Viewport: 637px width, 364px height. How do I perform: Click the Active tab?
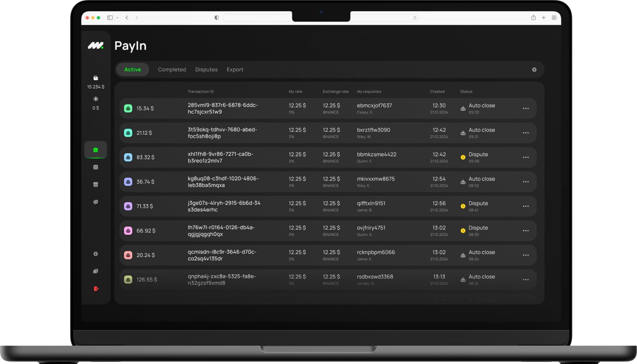[133, 70]
